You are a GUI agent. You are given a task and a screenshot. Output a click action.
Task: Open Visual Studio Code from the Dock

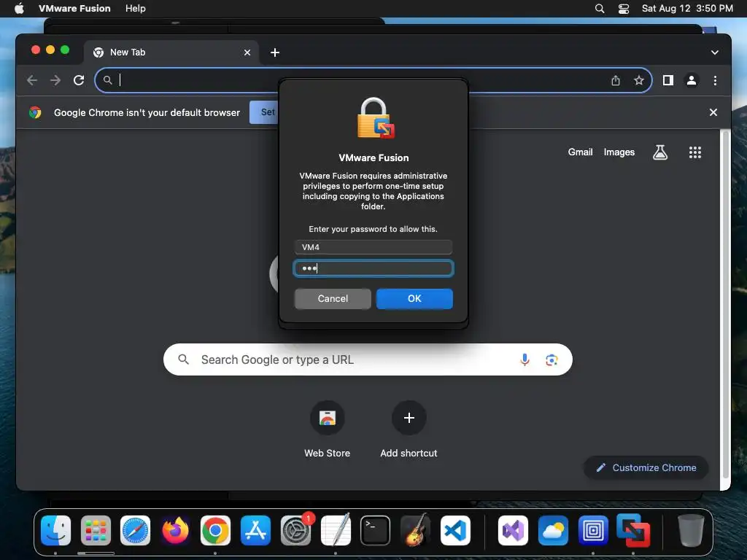(x=455, y=531)
